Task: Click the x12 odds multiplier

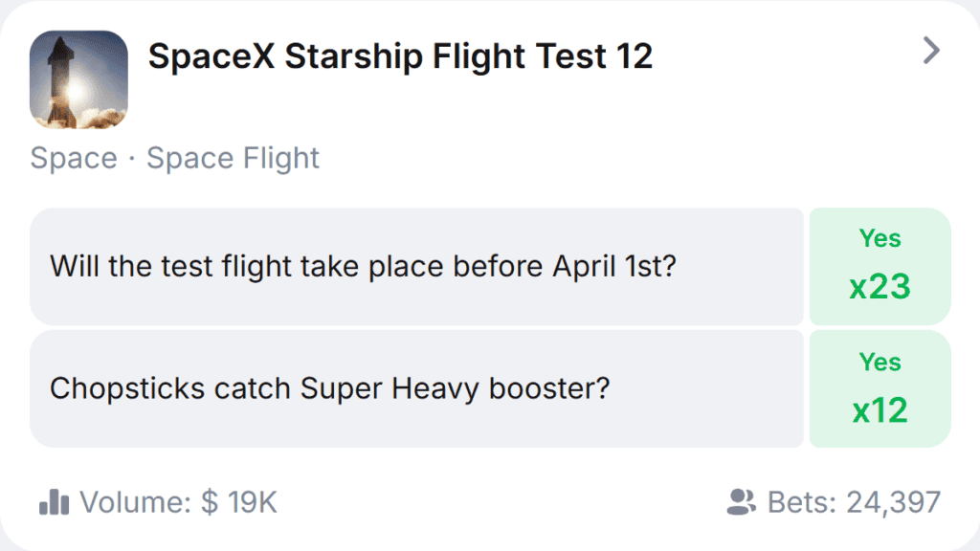Action: (x=880, y=410)
